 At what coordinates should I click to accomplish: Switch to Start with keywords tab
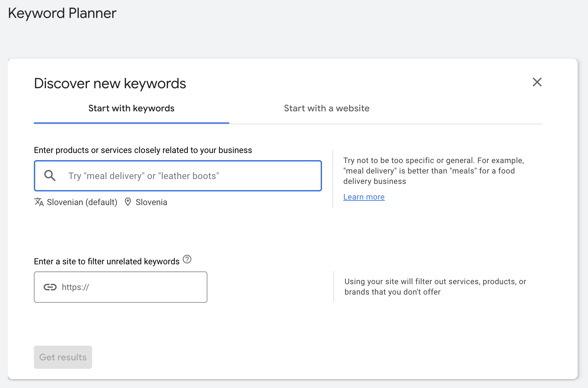pos(132,108)
